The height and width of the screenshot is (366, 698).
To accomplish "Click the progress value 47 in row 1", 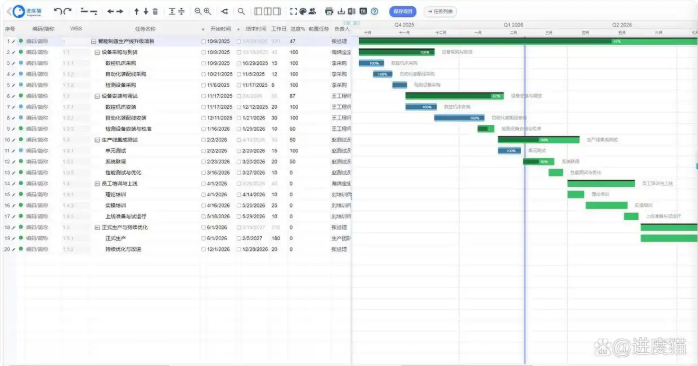I will (292, 41).
